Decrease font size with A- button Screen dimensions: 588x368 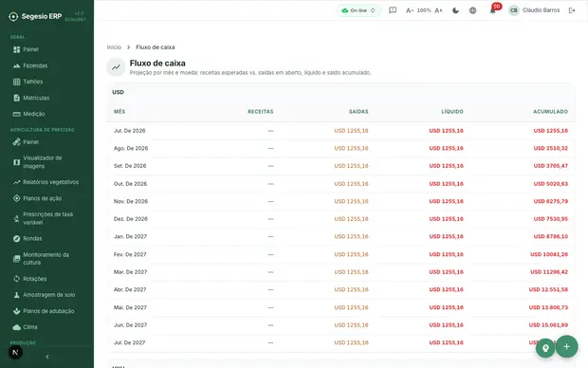pyautogui.click(x=410, y=10)
